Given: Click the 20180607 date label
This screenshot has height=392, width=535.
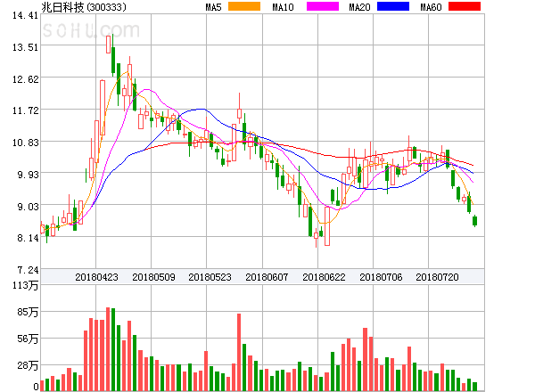Looking at the screenshot, I should click(267, 277).
